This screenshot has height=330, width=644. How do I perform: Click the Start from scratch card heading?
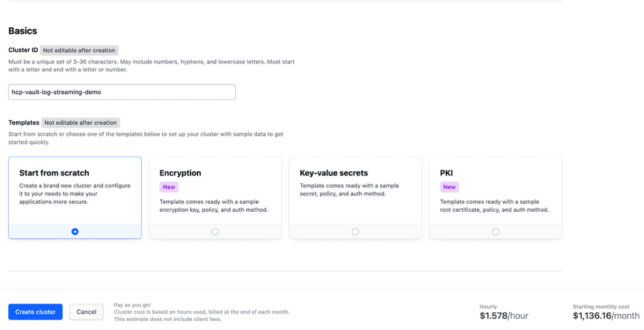click(x=54, y=173)
